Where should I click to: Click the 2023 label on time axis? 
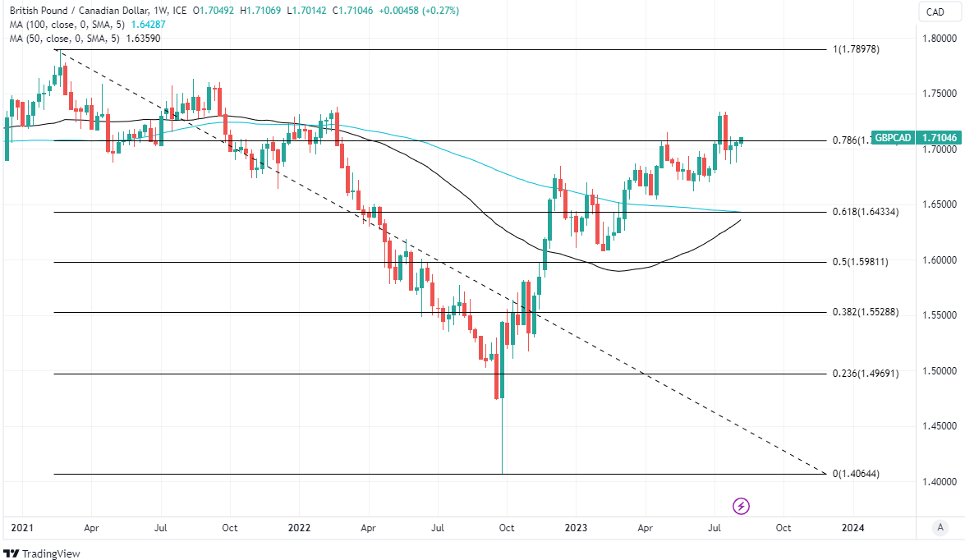coord(576,527)
